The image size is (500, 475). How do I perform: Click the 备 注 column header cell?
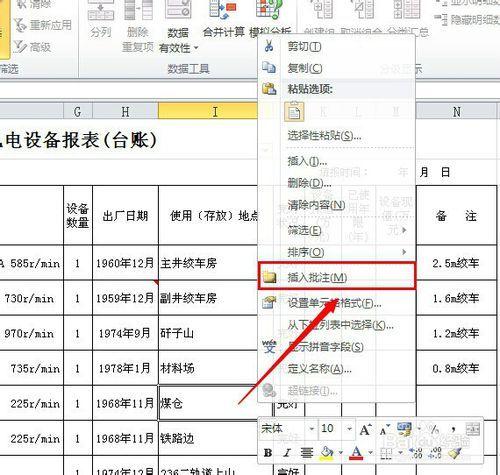[x=456, y=216]
